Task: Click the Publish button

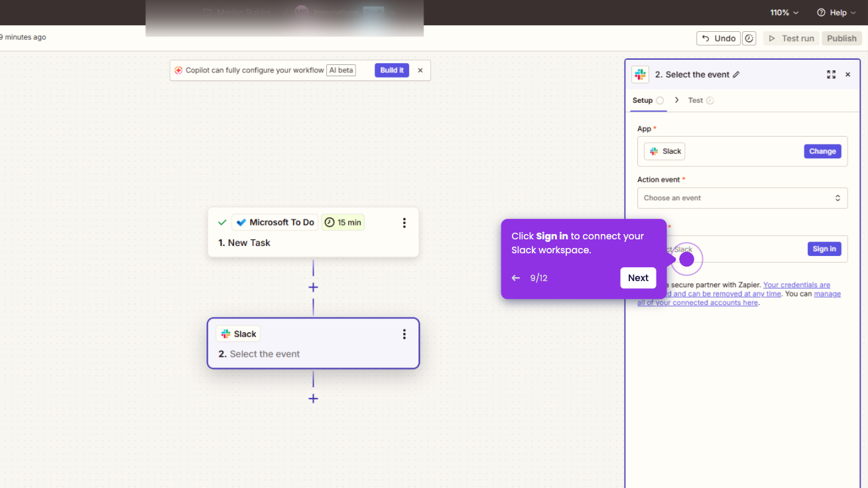Action: click(842, 38)
